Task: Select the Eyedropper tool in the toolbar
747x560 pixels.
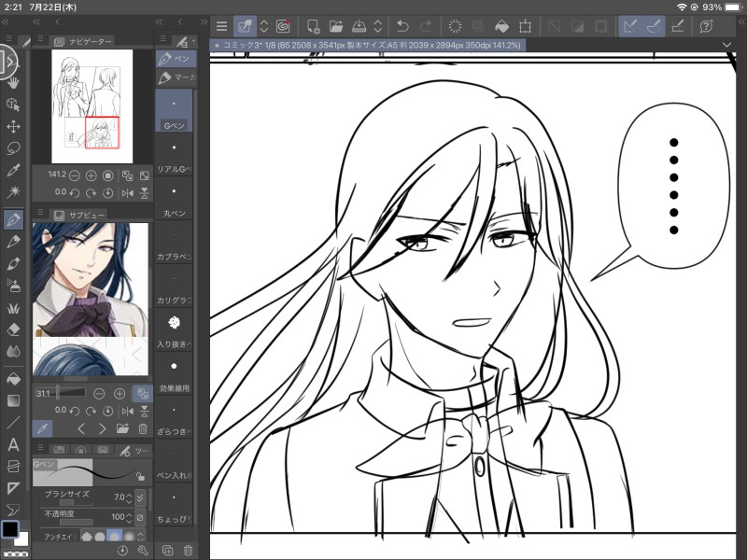Action: tap(13, 170)
